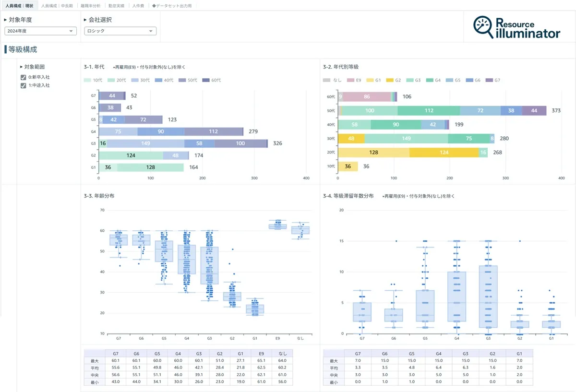
Task: Open the 対象年度 dropdown showing 2024年度
Action: (40, 31)
